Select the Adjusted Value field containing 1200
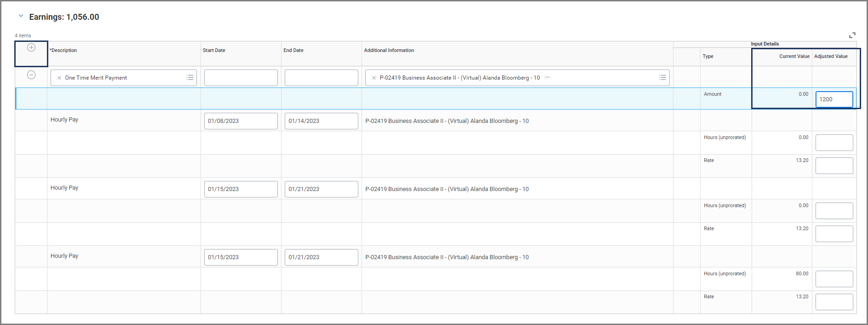Image resolution: width=868 pixels, height=325 pixels. [834, 99]
